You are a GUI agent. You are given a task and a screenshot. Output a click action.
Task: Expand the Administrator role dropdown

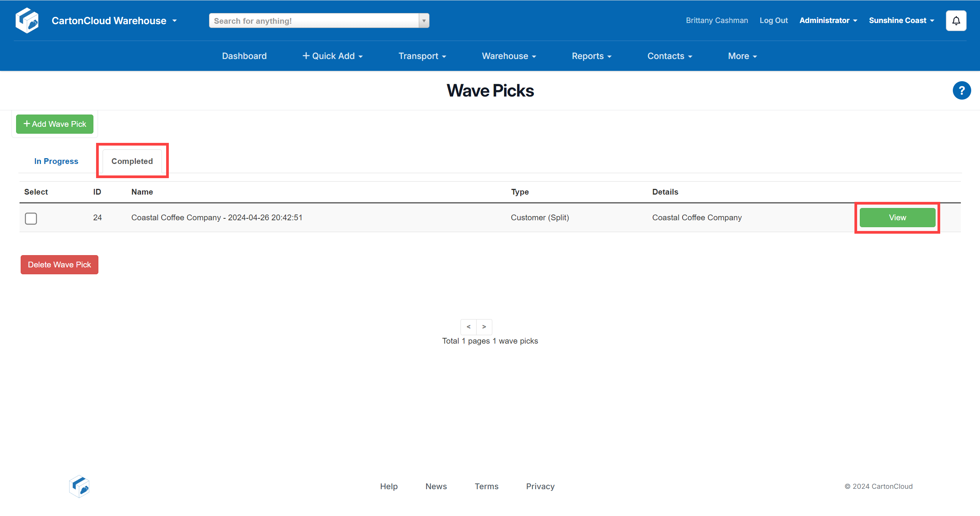click(x=828, y=21)
